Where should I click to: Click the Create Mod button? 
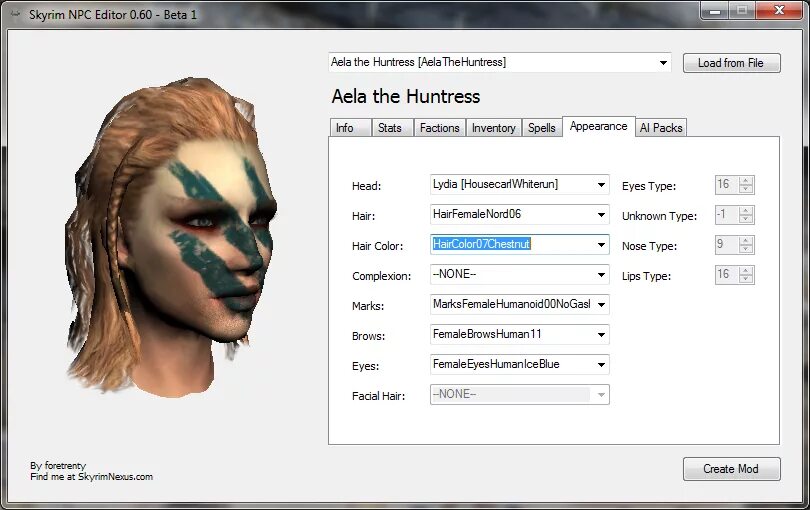pyautogui.click(x=731, y=469)
